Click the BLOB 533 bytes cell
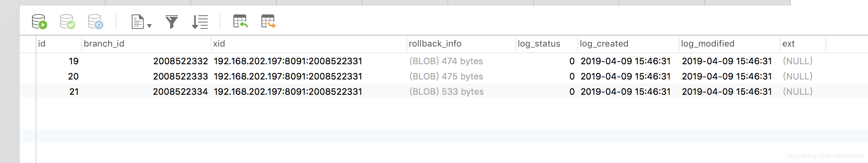The height and width of the screenshot is (163, 868). (446, 92)
